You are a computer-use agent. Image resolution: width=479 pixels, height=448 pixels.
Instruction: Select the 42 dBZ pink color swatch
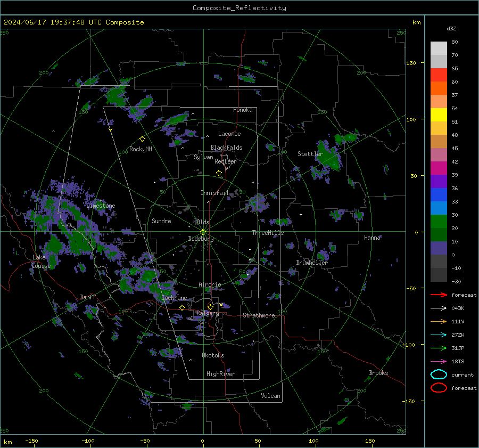(439, 155)
